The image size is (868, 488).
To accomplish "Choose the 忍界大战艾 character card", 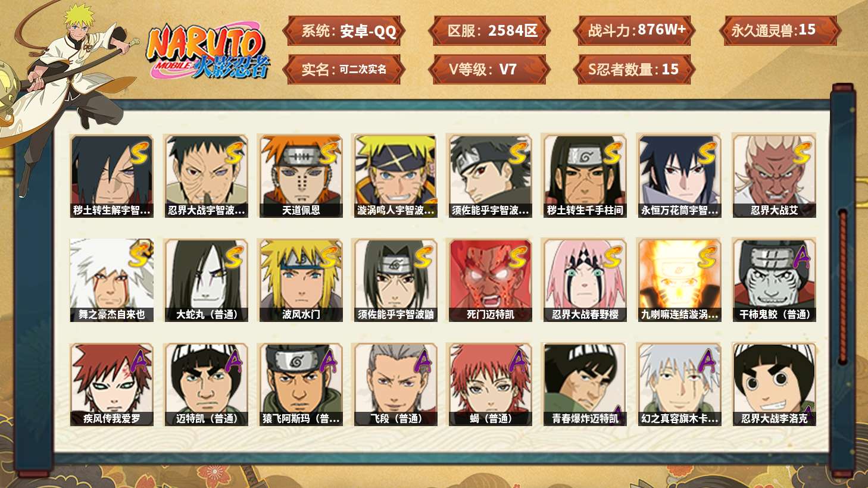I will click(x=774, y=176).
